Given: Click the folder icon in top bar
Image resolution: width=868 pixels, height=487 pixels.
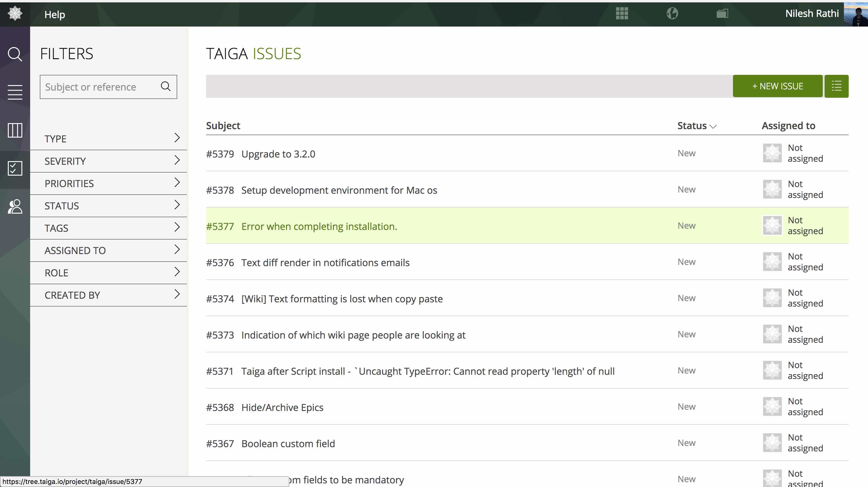Looking at the screenshot, I should click(722, 14).
